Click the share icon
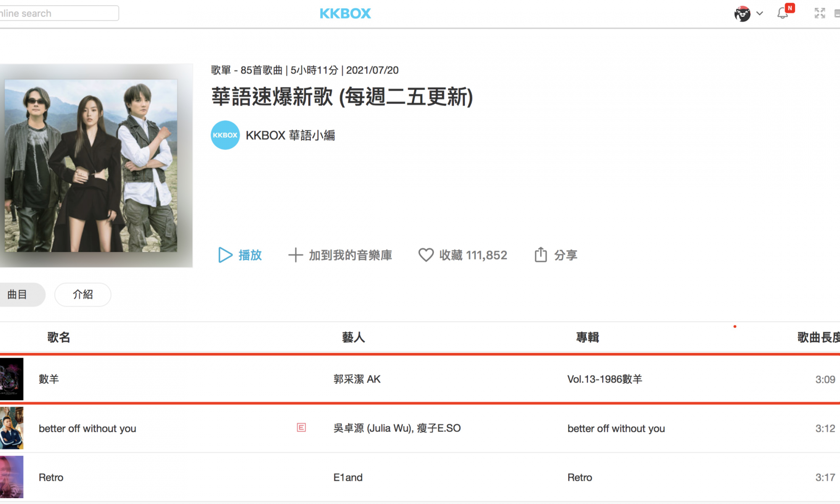Viewport: 840px width, 504px height. [x=541, y=255]
